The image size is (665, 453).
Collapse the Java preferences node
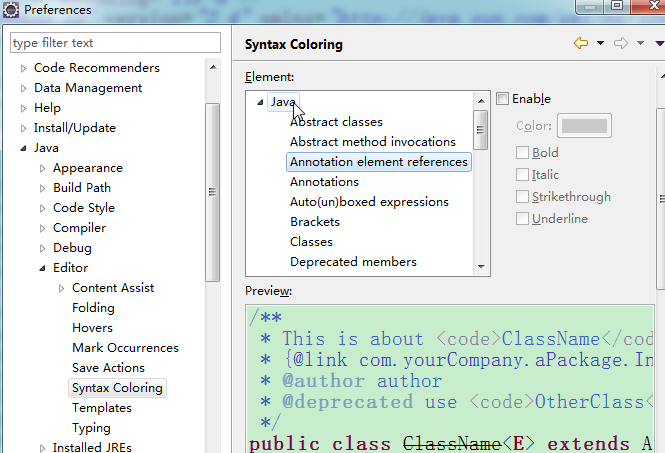point(23,148)
